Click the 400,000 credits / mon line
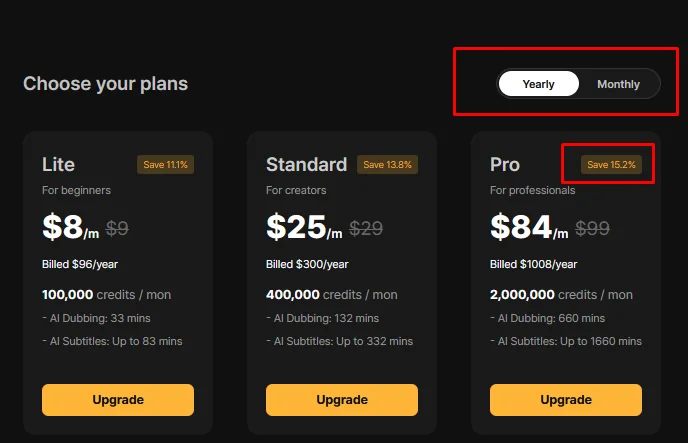This screenshot has height=443, width=688. click(331, 295)
